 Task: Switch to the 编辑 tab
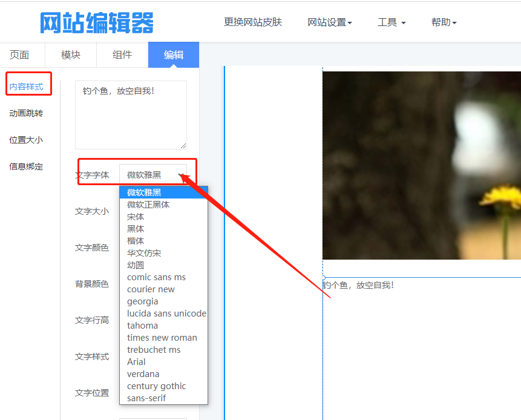(x=174, y=54)
